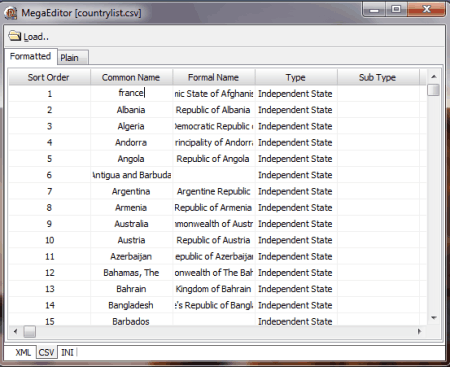Click the Formal Name column header

pos(214,77)
